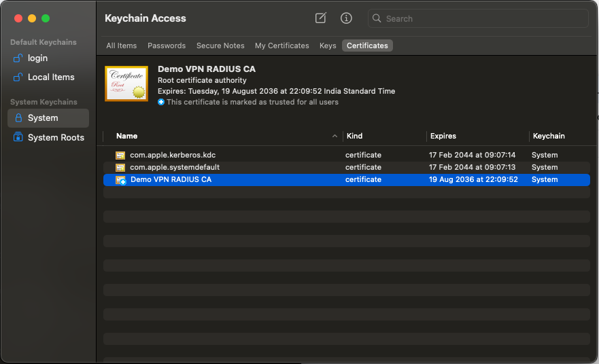Click the Demo VPN RADIUS CA row icon
Viewport: 599px width, 364px height.
pos(121,180)
